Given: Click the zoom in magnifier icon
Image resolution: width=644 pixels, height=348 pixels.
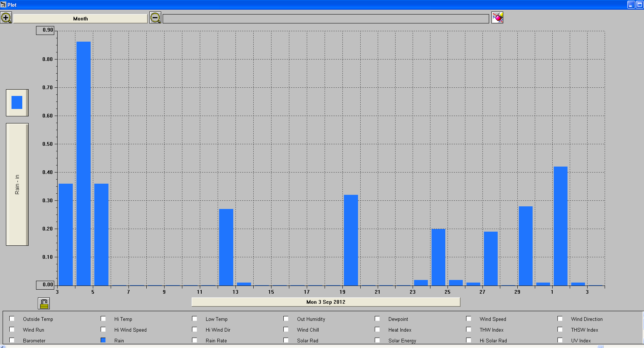Looking at the screenshot, I should pyautogui.click(x=6, y=18).
